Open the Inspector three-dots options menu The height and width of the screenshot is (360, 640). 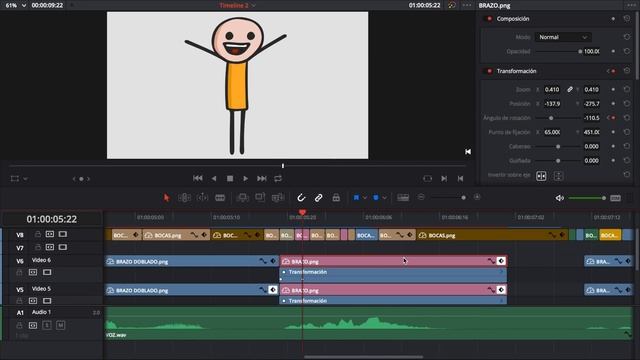coord(631,5)
